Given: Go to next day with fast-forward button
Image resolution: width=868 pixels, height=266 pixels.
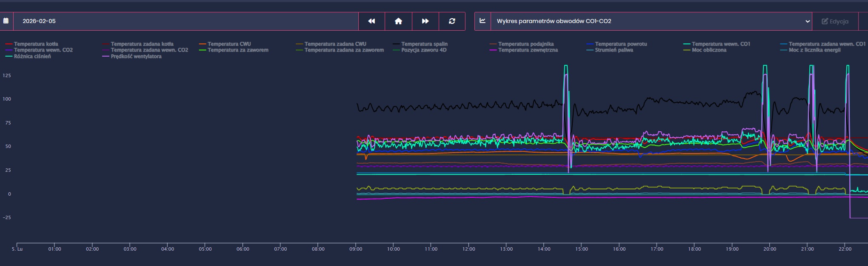Looking at the screenshot, I should click(x=425, y=21).
